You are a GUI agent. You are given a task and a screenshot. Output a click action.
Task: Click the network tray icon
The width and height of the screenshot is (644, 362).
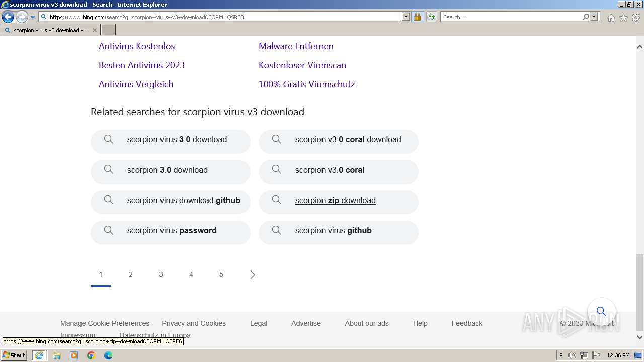(x=584, y=355)
